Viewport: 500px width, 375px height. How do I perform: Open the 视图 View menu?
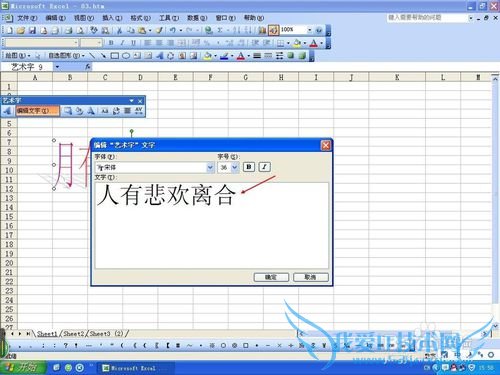pos(84,18)
